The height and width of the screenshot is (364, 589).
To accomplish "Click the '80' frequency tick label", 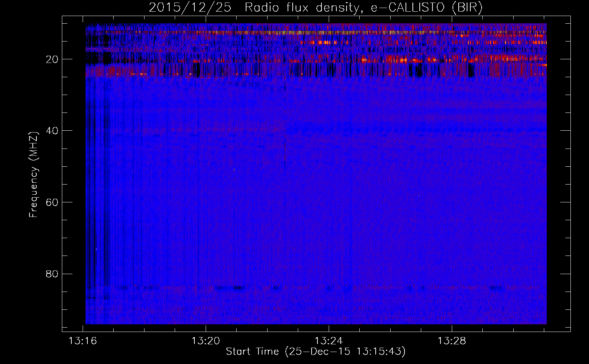I will (52, 274).
